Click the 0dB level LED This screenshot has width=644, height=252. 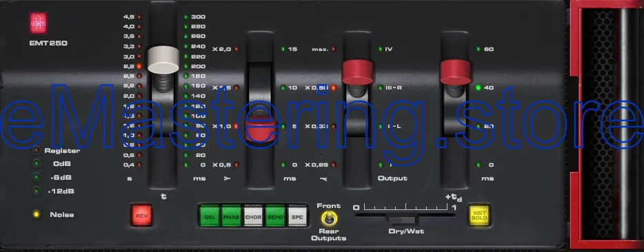37,164
